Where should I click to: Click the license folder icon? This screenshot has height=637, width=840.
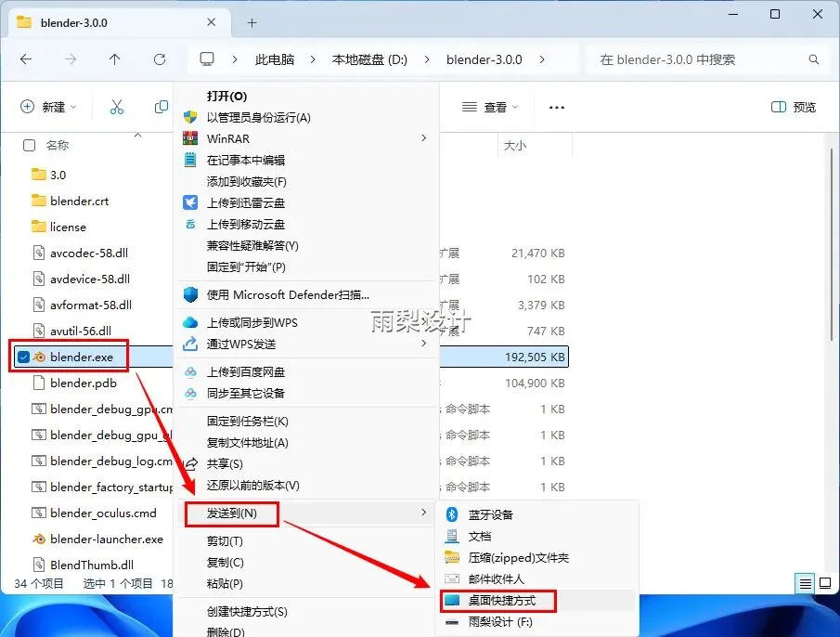[39, 226]
